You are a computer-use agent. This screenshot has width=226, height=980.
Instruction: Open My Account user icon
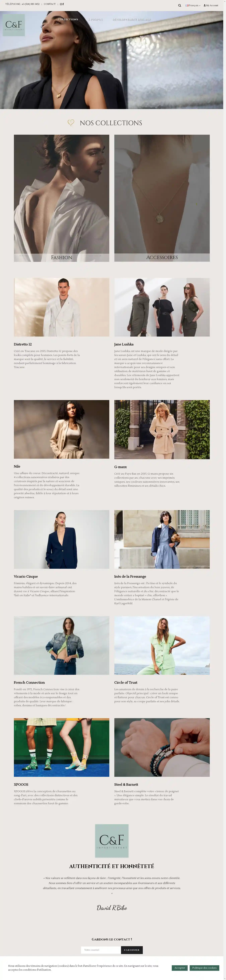pyautogui.click(x=211, y=6)
